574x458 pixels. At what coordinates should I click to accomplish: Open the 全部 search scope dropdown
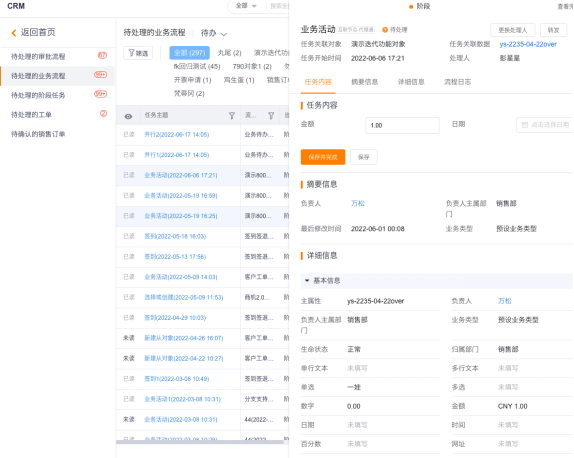click(x=246, y=6)
